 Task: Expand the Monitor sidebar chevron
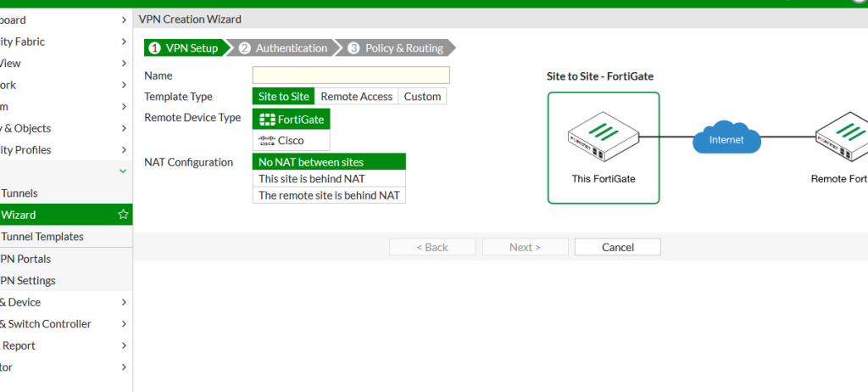point(124,367)
